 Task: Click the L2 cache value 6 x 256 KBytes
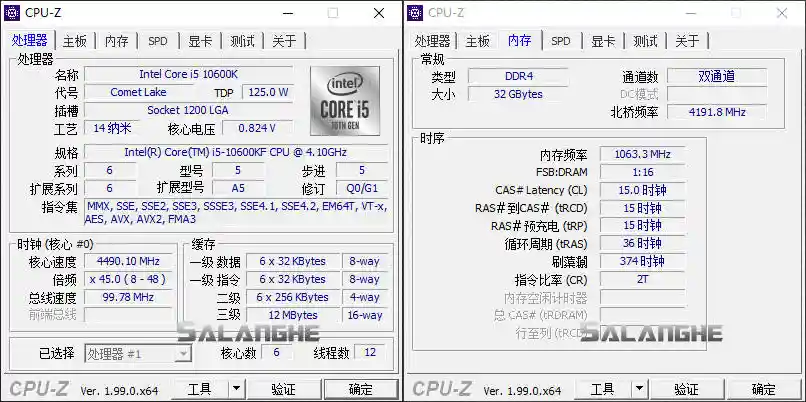[292, 297]
